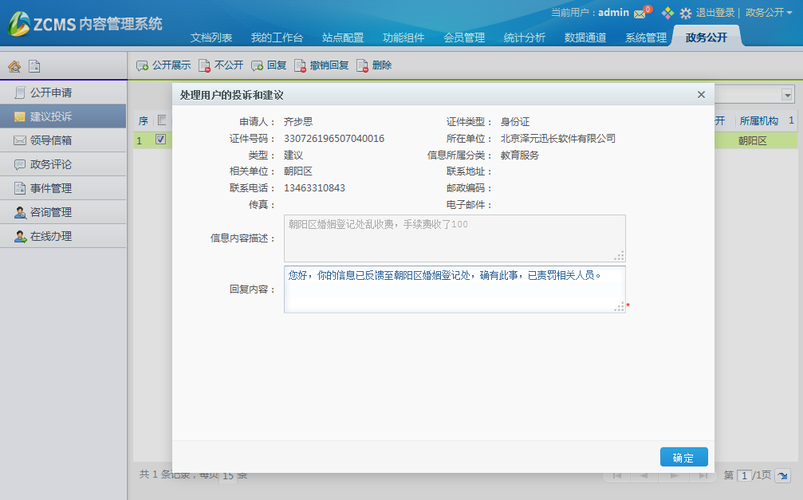This screenshot has width=803, height=500.
Task: Open the mail notifications envelope icon
Action: pos(641,13)
